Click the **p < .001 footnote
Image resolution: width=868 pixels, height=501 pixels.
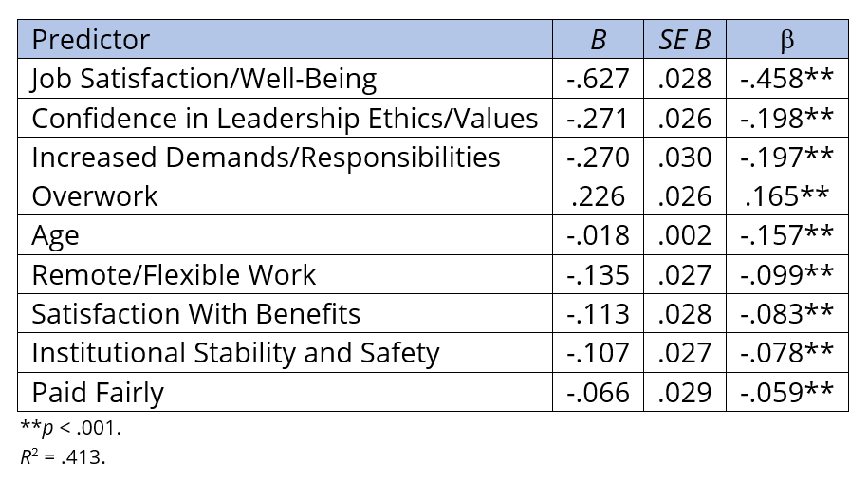[70, 428]
